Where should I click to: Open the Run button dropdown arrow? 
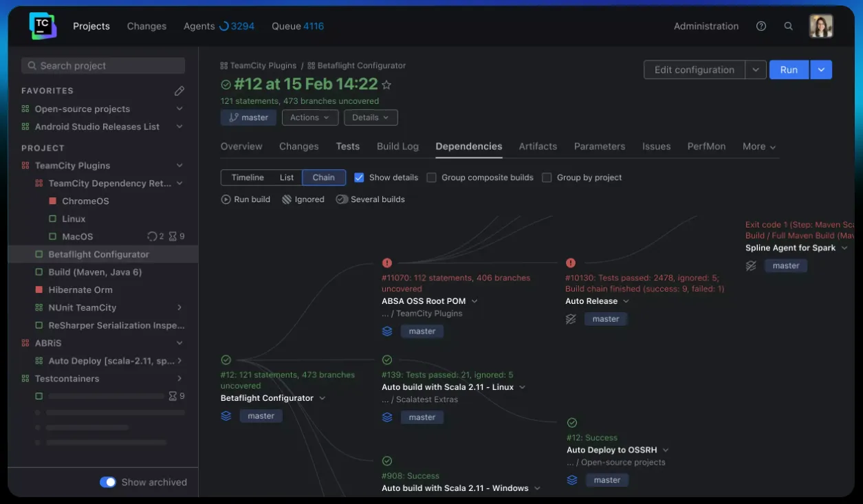[x=821, y=69]
